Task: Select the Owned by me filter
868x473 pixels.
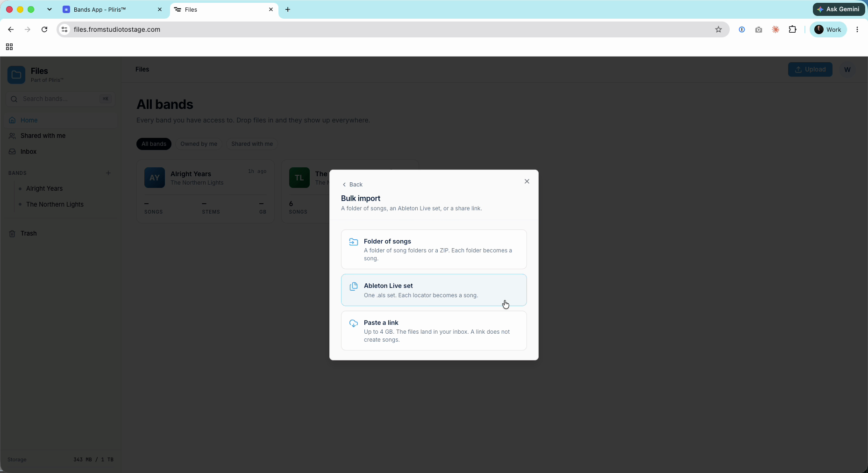Action: 199,144
